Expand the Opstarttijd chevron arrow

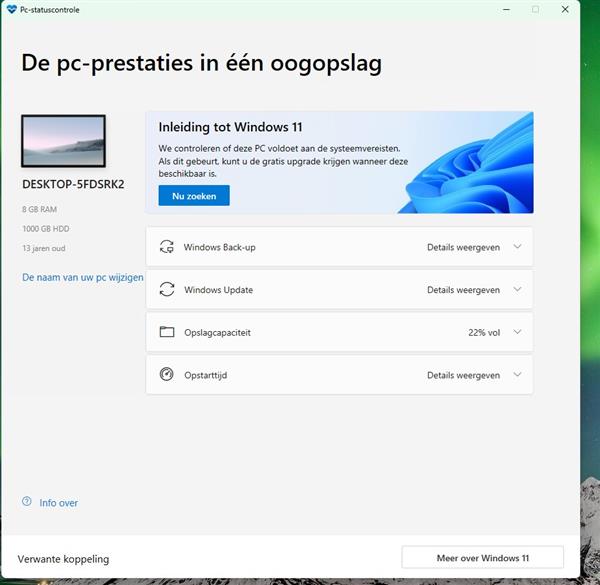click(517, 375)
